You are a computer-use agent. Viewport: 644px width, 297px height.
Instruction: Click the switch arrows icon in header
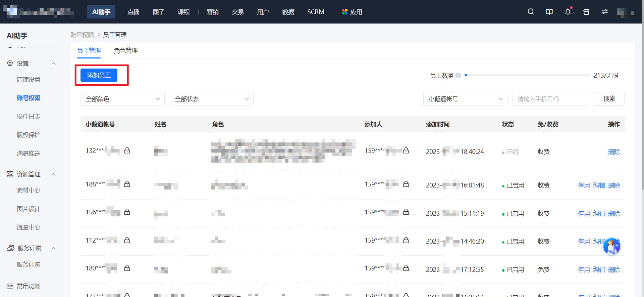(x=605, y=12)
